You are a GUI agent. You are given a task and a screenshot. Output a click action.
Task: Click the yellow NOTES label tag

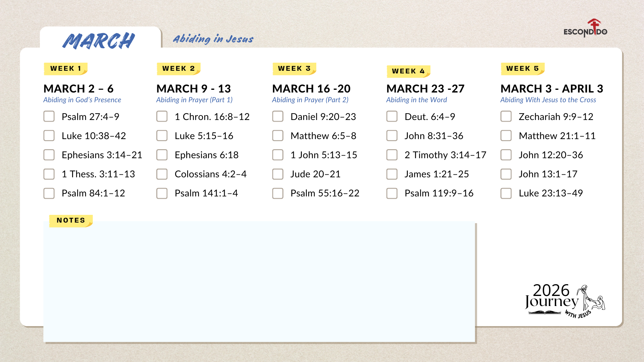(71, 221)
